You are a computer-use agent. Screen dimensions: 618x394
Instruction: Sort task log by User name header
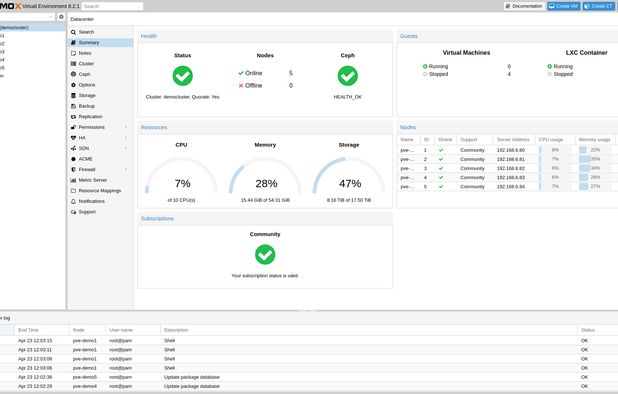tap(133, 330)
